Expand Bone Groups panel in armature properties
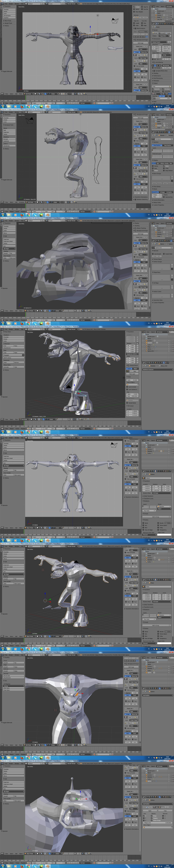Screen dimensions: 174x868 [157, 174]
